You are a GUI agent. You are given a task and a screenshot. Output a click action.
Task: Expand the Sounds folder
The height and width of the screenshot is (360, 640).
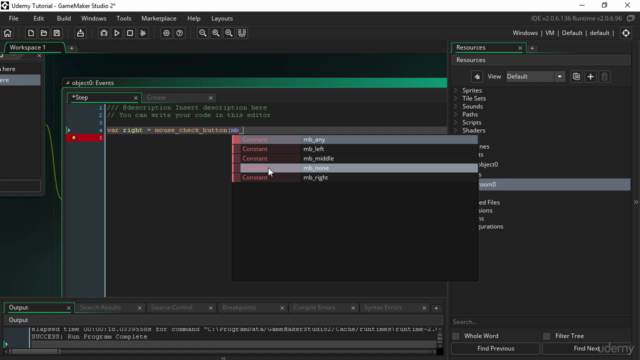pyautogui.click(x=456, y=107)
